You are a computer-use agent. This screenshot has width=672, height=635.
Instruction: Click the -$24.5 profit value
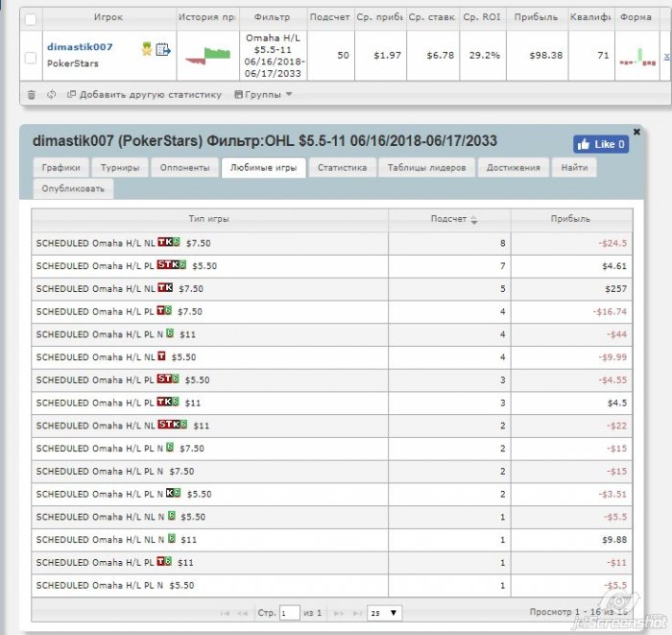[612, 244]
